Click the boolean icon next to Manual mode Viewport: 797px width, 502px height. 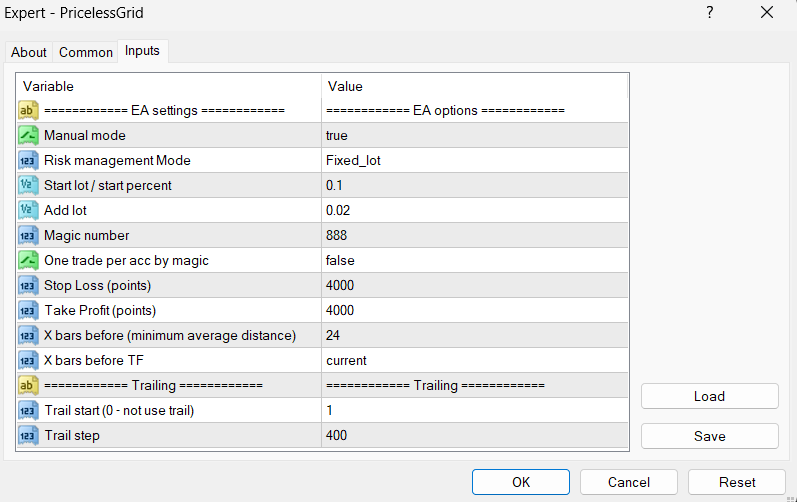tap(28, 135)
